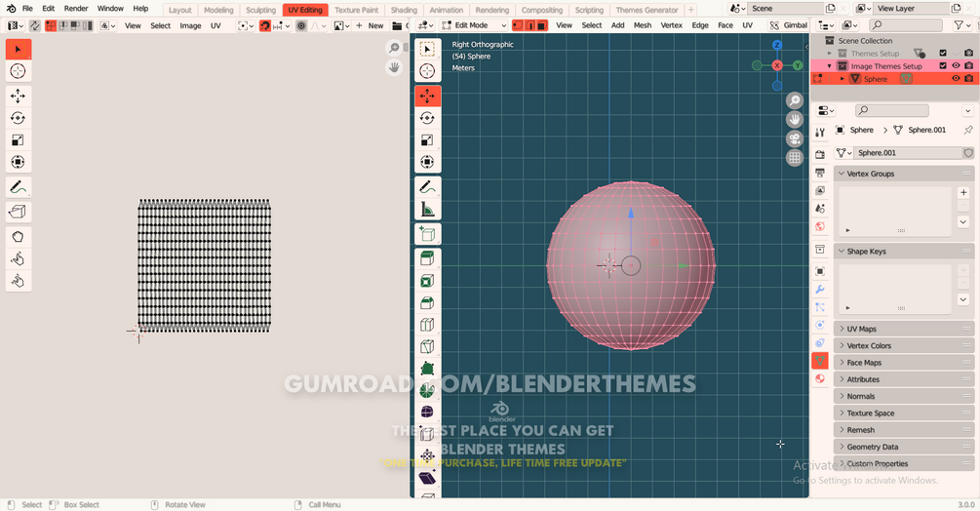
Task: Toggle proportional editing in UV editor
Action: click(x=301, y=25)
